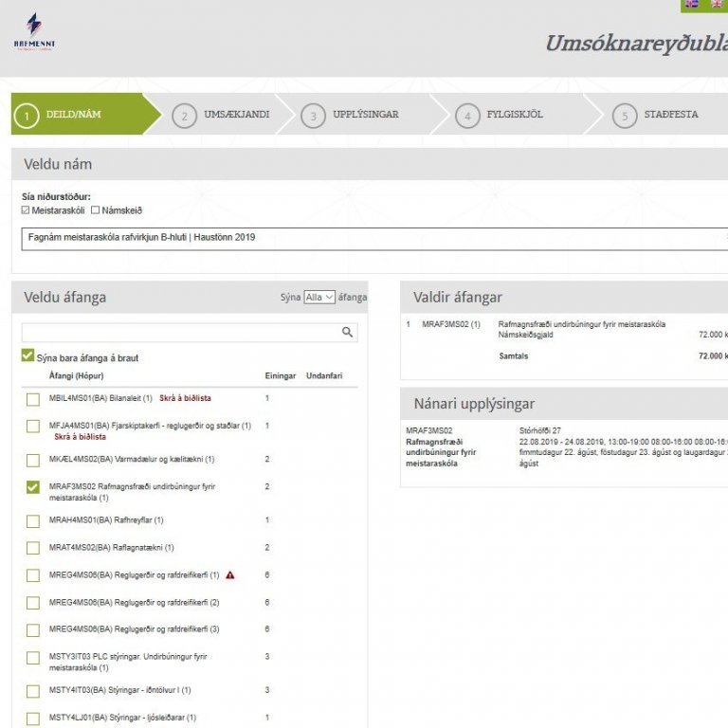The height and width of the screenshot is (728, 728).
Task: Go to the Umsækjandi step
Action: click(x=224, y=115)
